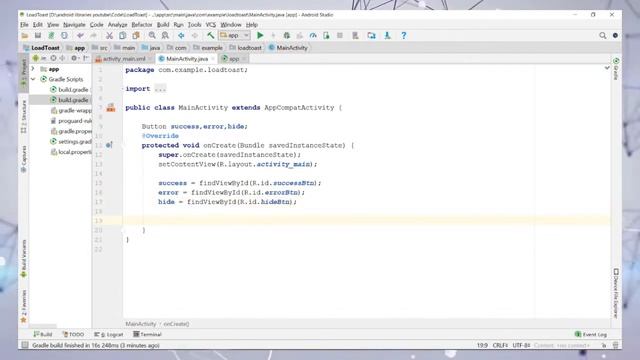This screenshot has width=640, height=360.
Task: Click the Save All toolbar icon
Action: point(38,36)
